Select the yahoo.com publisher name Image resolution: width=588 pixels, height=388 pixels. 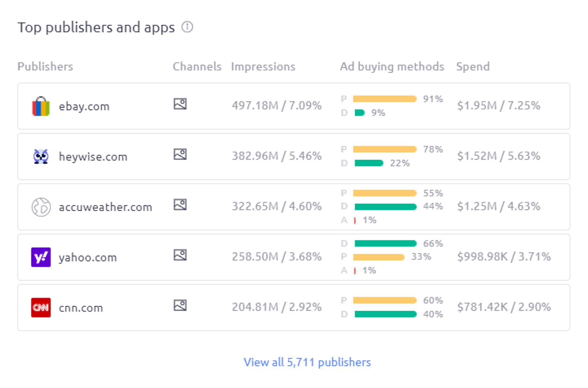[x=88, y=257]
